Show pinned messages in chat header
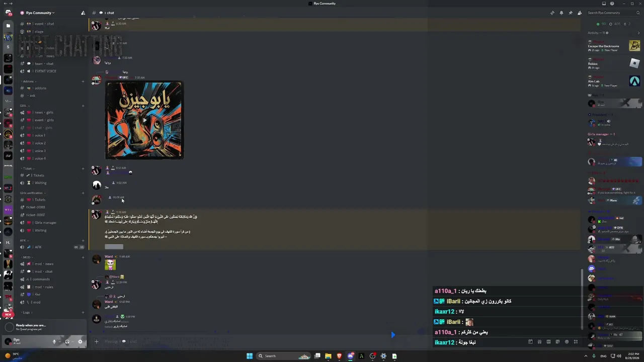The width and height of the screenshot is (644, 362). click(x=571, y=13)
